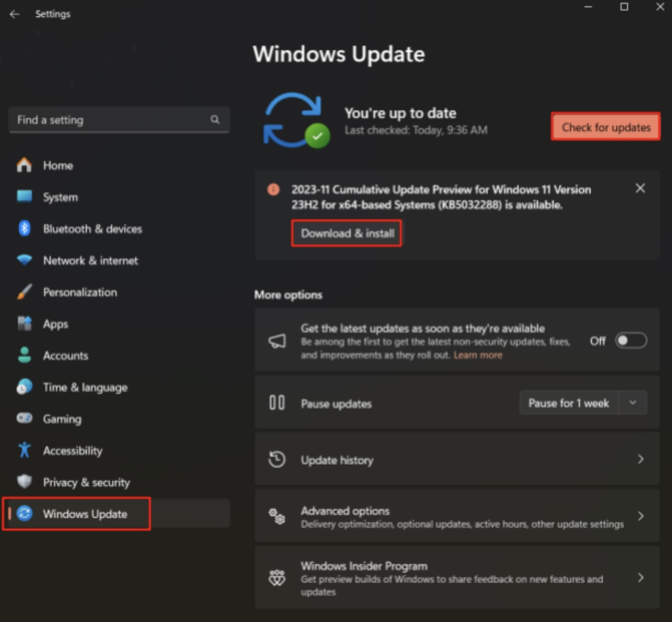The width and height of the screenshot is (672, 622).
Task: Open the Learn more link
Action: (x=478, y=355)
